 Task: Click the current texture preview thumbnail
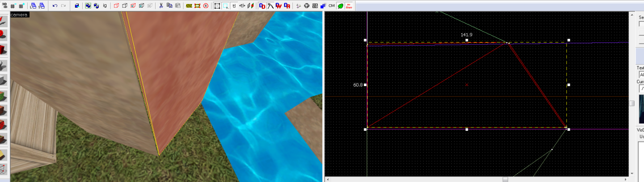642,109
